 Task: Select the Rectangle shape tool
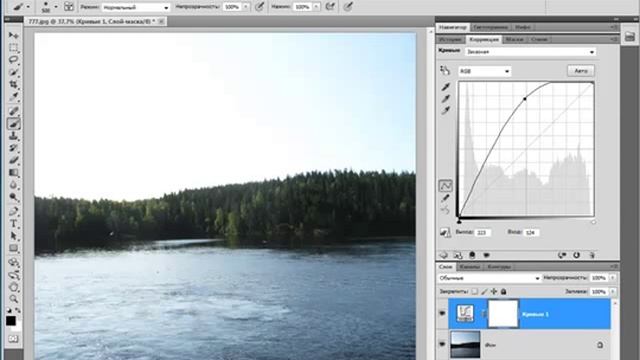(13, 248)
